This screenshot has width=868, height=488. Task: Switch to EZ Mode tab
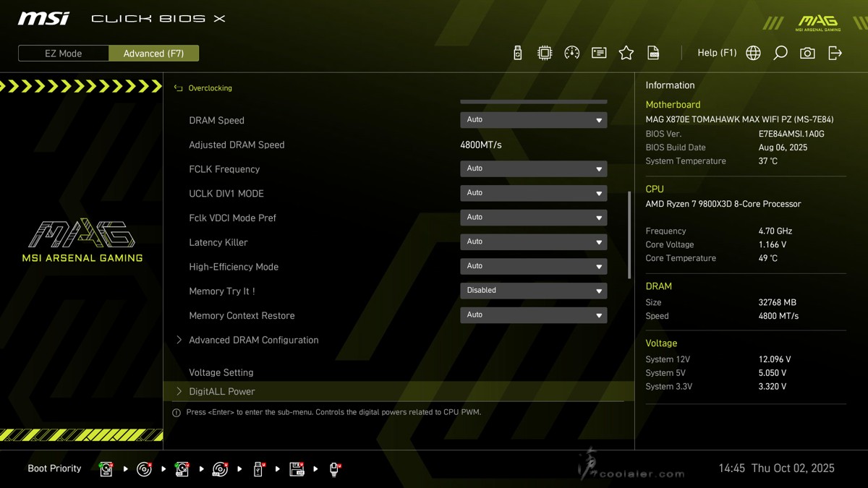tap(64, 53)
